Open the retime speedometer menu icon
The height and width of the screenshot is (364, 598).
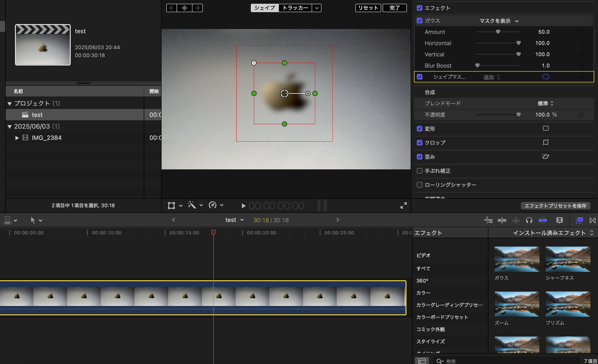[x=213, y=205]
